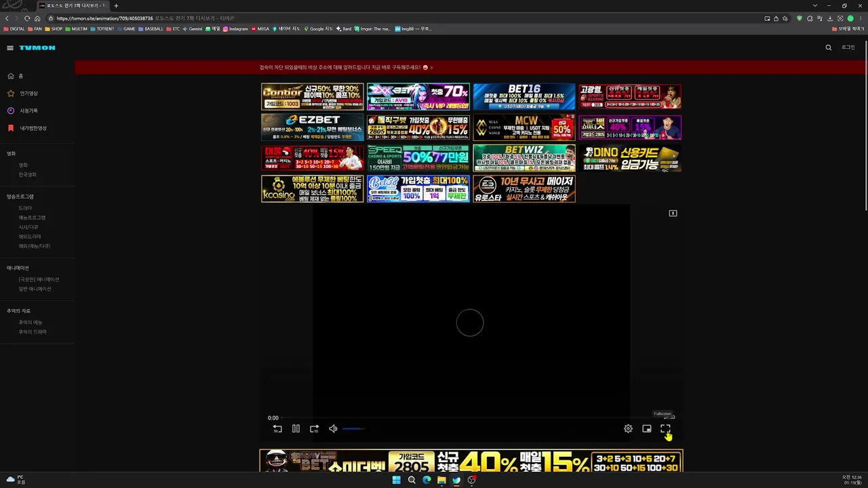Click the red notice banner about subscribing

pyautogui.click(x=471, y=67)
